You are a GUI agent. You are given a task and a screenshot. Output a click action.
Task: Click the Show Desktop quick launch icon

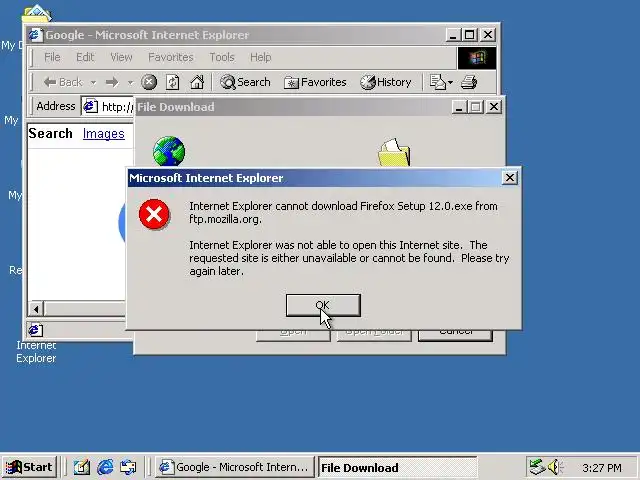[x=82, y=467]
